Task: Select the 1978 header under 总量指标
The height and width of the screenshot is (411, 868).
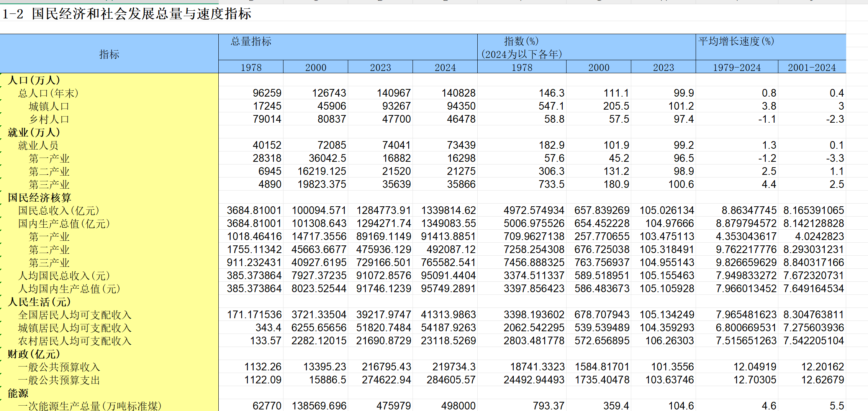Action: [x=251, y=67]
